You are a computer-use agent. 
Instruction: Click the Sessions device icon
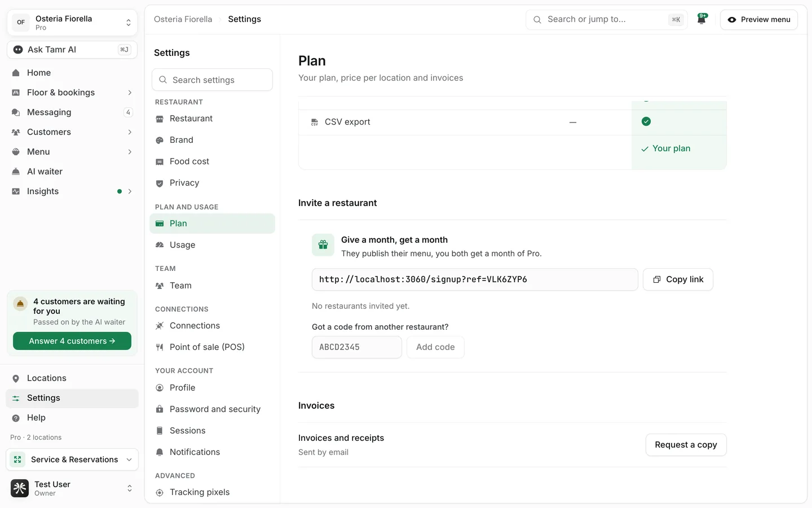(x=160, y=431)
